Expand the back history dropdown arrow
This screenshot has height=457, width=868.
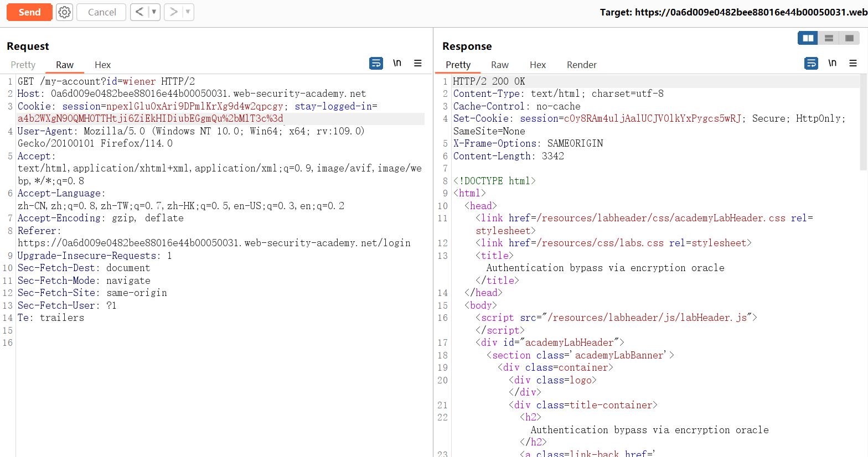click(x=154, y=12)
